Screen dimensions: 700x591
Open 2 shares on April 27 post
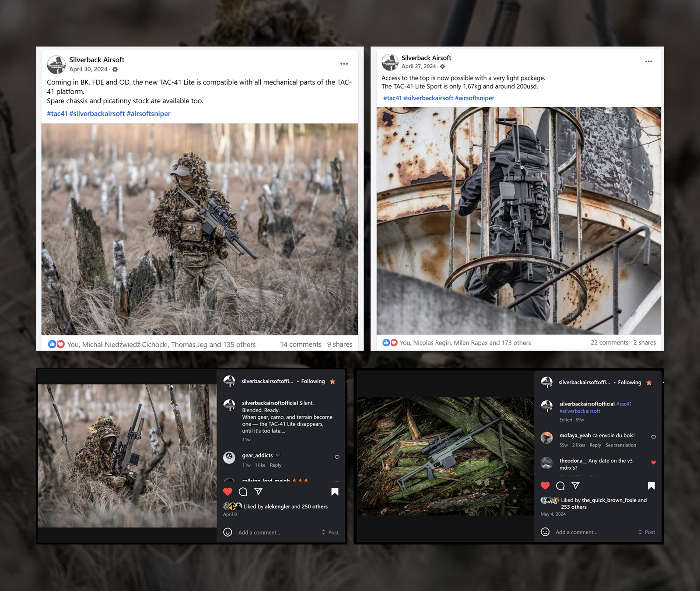644,343
